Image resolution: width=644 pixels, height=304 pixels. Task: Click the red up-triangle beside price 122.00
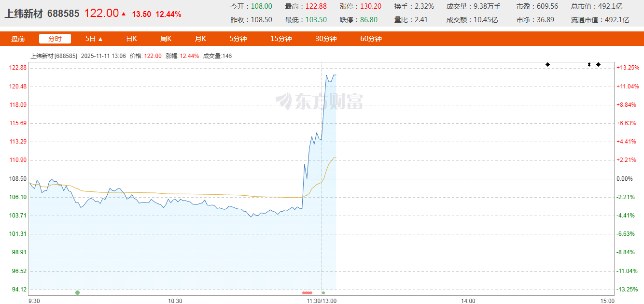(x=124, y=14)
